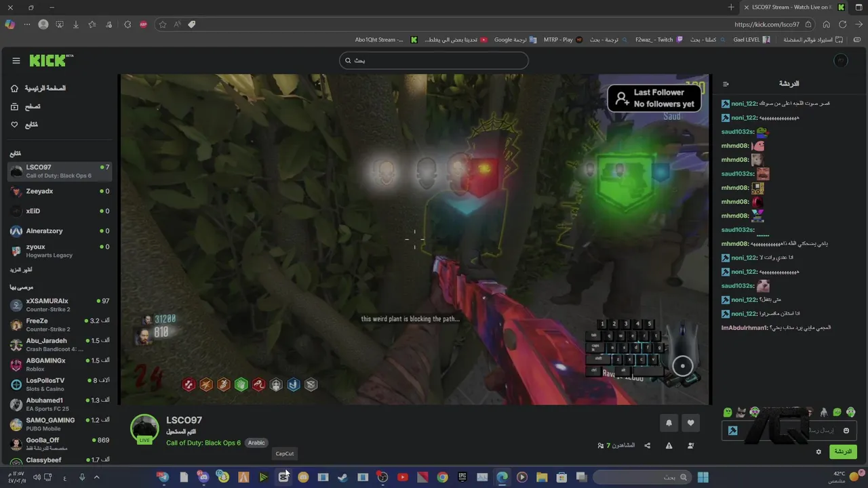Open FreeZe recommended channel
Screen dimensions: 868x488
(60, 325)
